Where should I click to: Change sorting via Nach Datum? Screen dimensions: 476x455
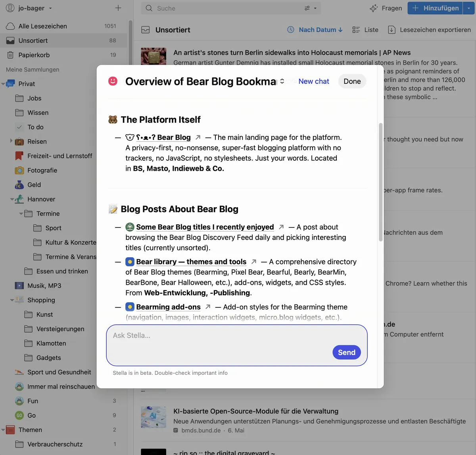pyautogui.click(x=321, y=30)
